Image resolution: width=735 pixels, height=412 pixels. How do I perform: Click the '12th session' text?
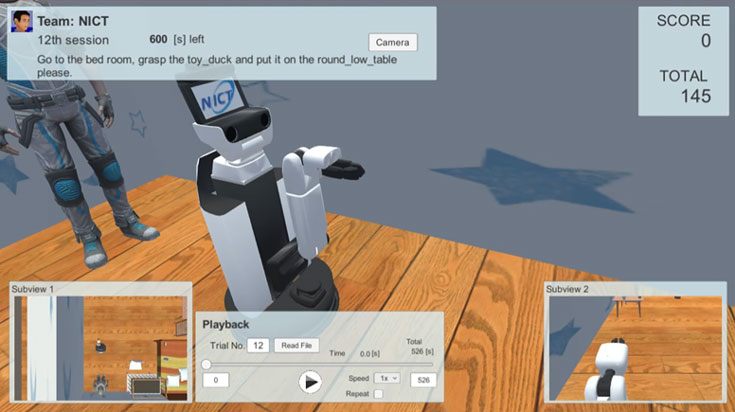tap(73, 40)
